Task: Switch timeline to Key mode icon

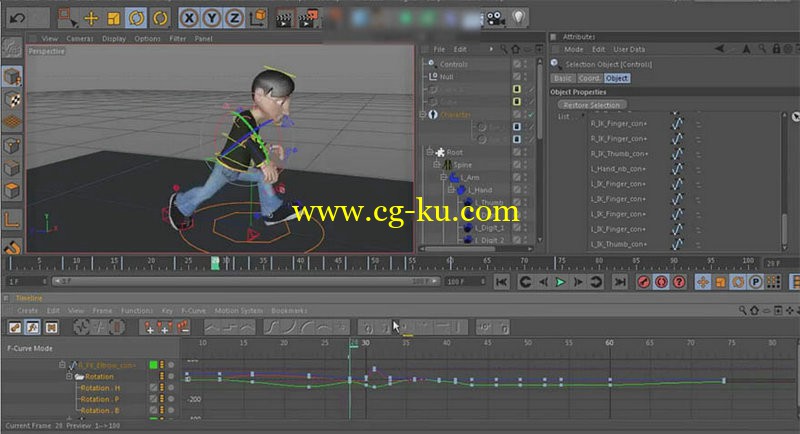Action: coord(15,327)
